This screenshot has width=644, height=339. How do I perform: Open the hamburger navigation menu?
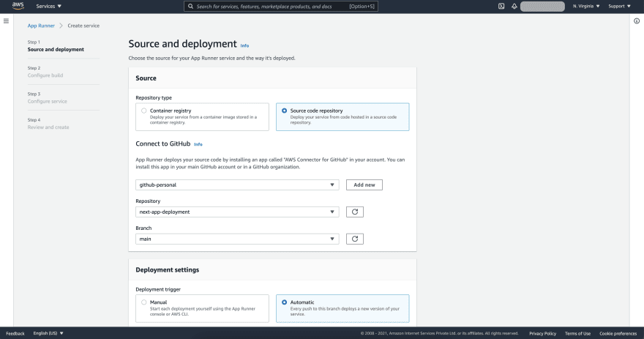[x=6, y=21]
